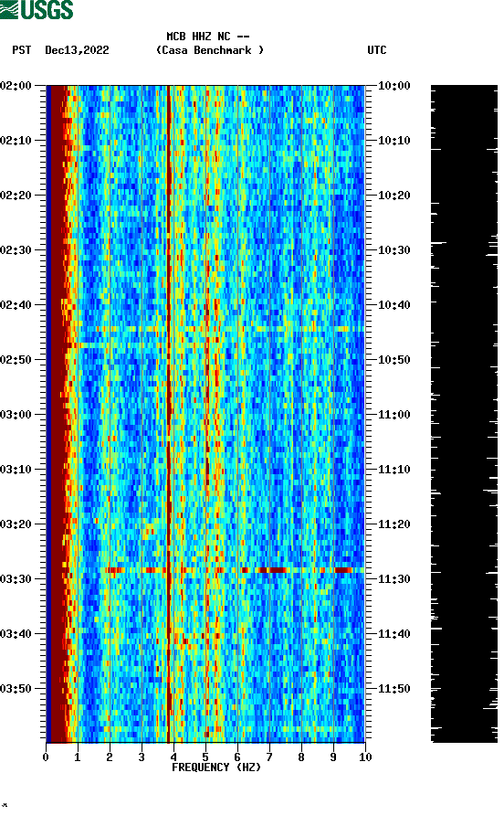Click the date 'Dec13,2022'
This screenshot has height=815, width=504.
[77, 50]
